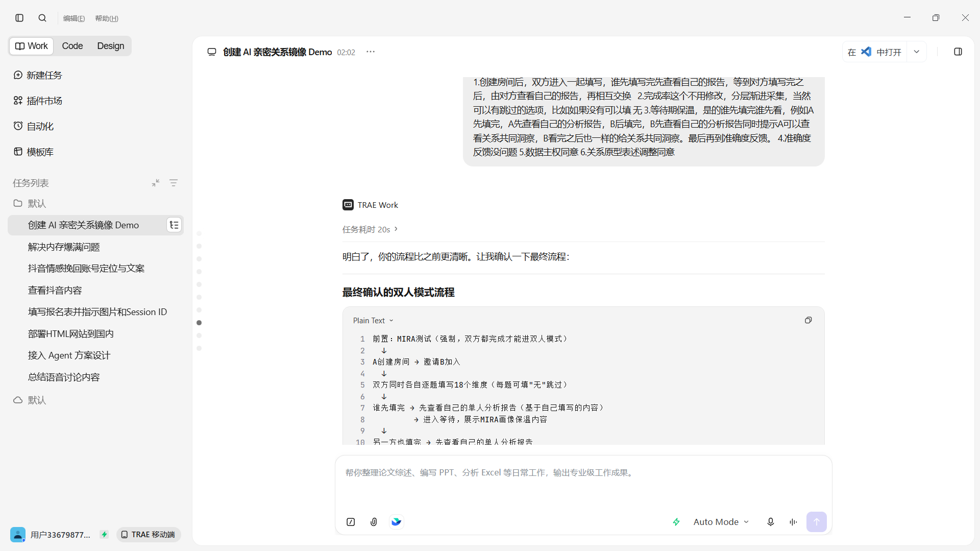Click the TRAE Work logo icon
Image resolution: width=980 pixels, height=551 pixels.
pyautogui.click(x=348, y=205)
